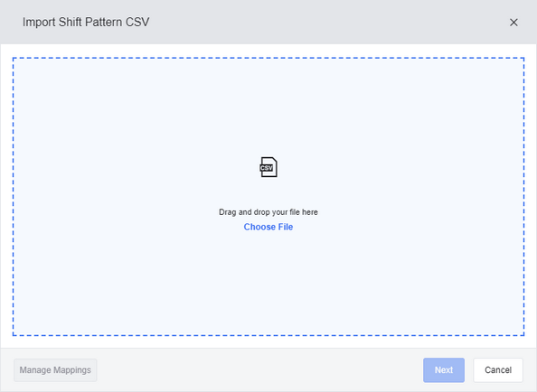Open file browser via Choose File
The height and width of the screenshot is (392, 537).
pos(268,227)
